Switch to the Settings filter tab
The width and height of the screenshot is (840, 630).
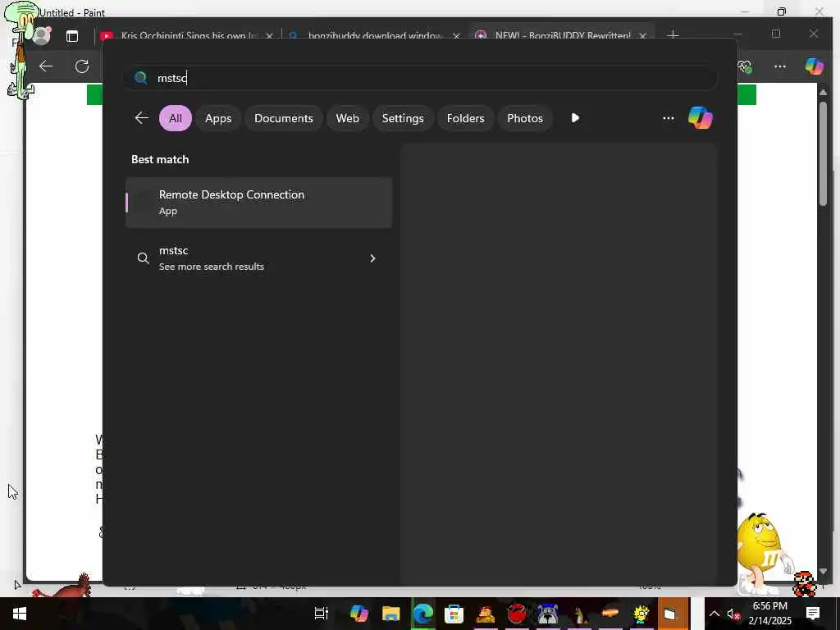(x=403, y=118)
